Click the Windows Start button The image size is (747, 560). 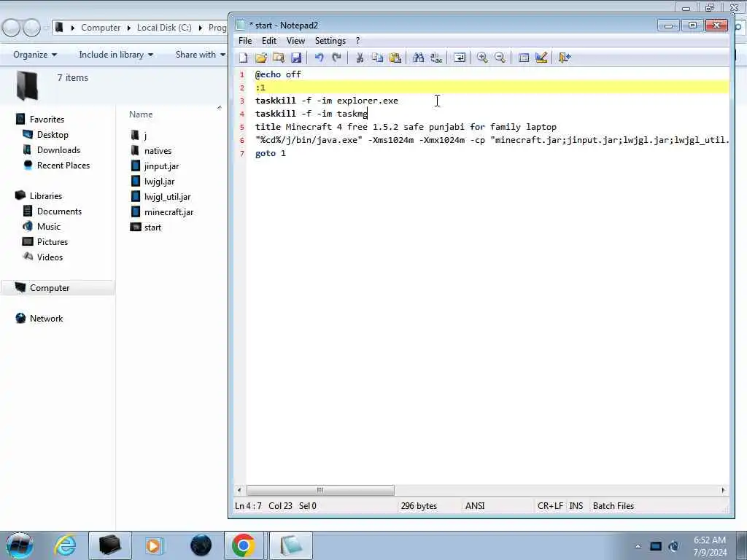[19, 545]
